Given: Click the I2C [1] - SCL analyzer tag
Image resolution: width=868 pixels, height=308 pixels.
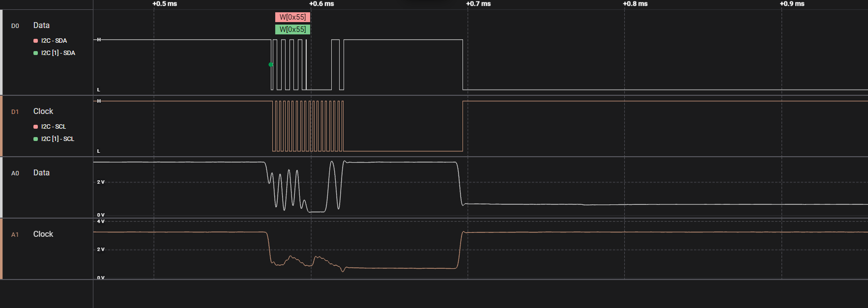Looking at the screenshot, I should 58,139.
